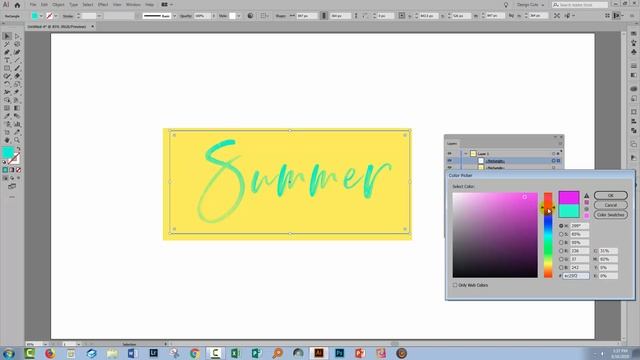Click in the color field square
The height and width of the screenshot is (360, 640).
pos(495,235)
